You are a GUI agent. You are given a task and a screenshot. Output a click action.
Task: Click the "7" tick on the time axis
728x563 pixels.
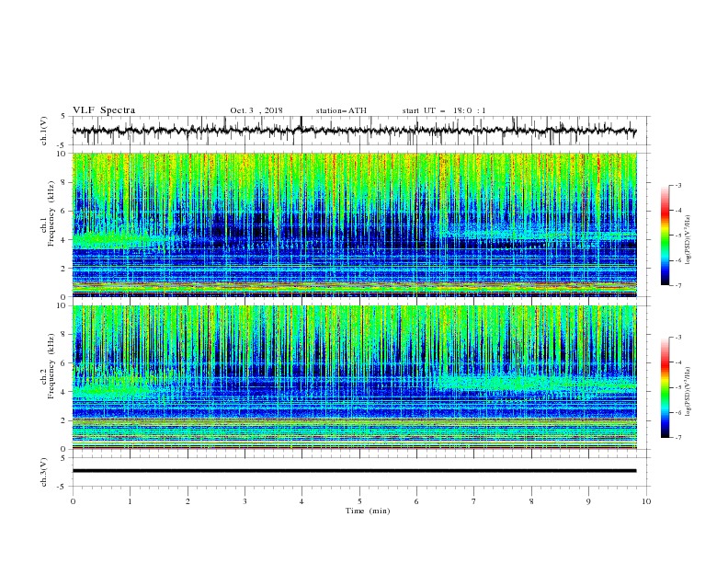coord(474,501)
